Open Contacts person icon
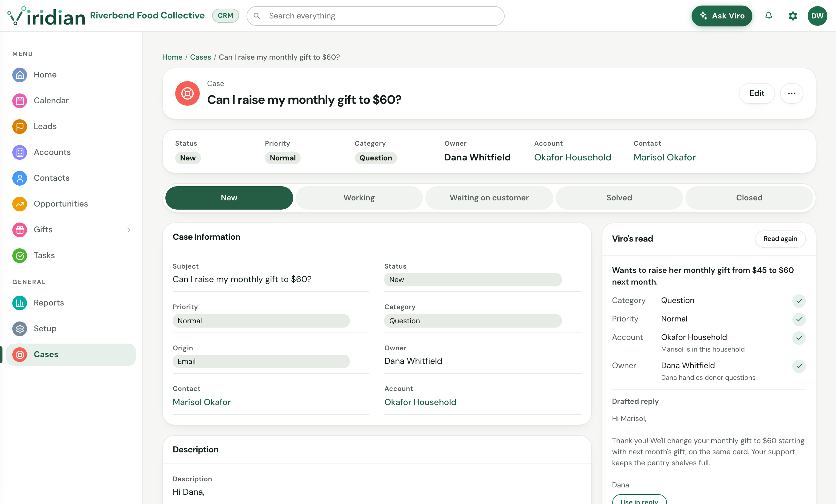836x504 pixels. 20,178
